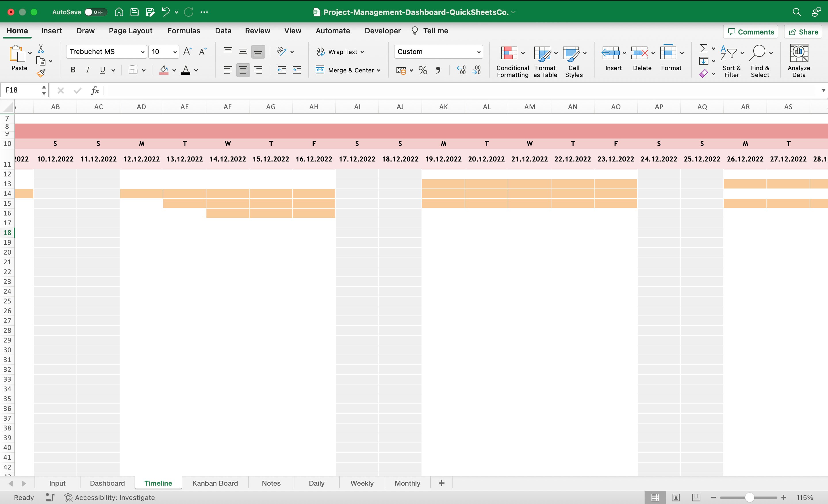Screen dimensions: 828x504
Task: Enable Wrap Text for the cell
Action: [x=340, y=52]
